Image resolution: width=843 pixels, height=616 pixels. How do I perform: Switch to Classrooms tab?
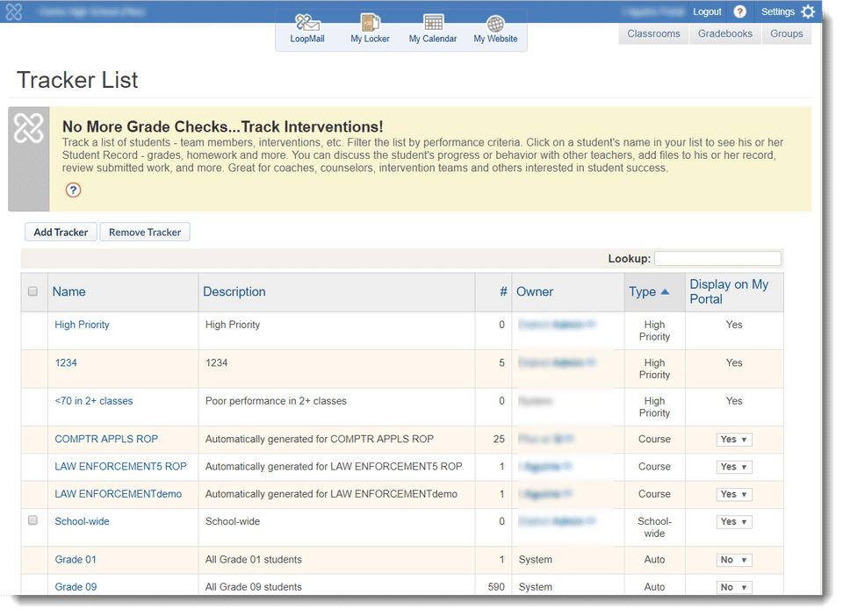[x=653, y=34]
